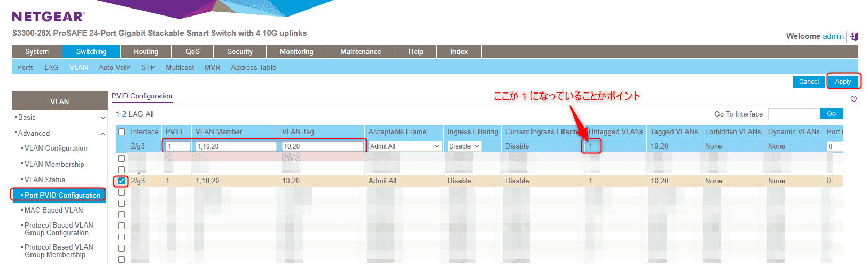Click the Dynamic VLANs column header

tap(794, 132)
